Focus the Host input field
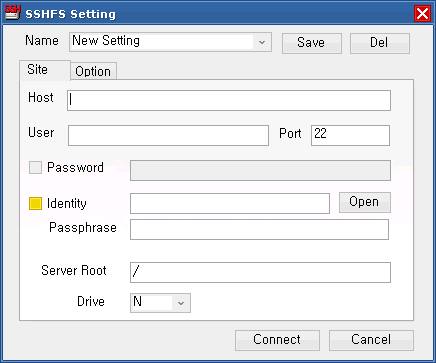 [x=229, y=100]
